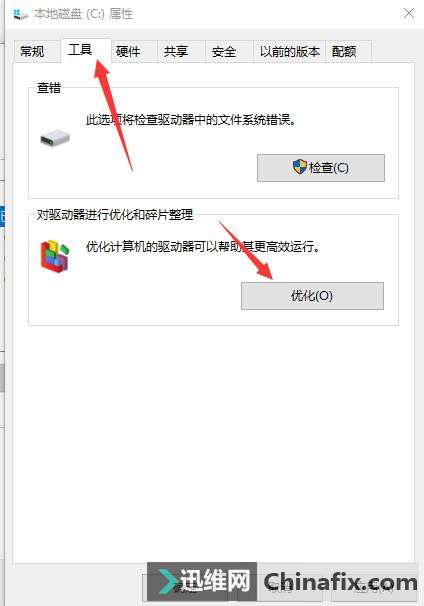Screen dimensions: 424x606
Task: Click the 查错 group label
Action: (49, 88)
